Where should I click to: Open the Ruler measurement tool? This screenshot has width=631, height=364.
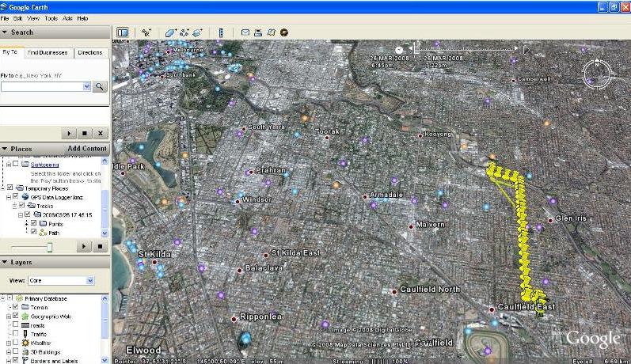point(221,32)
